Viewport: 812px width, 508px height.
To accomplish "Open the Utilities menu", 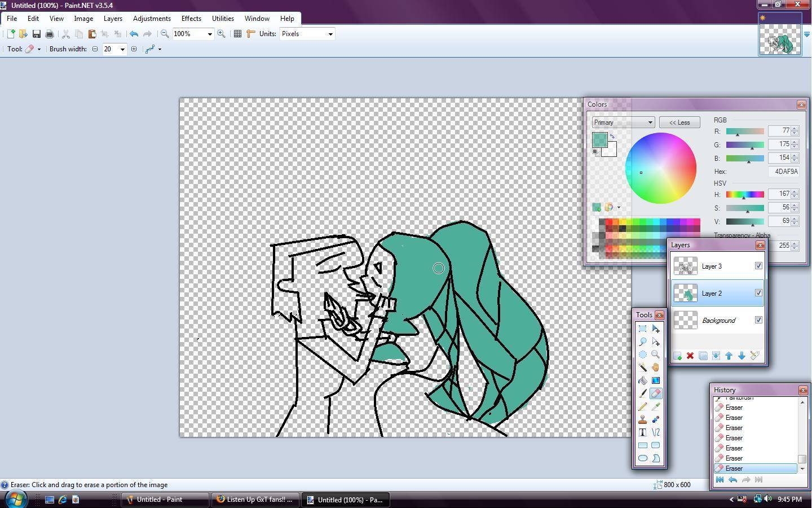I will (x=223, y=18).
